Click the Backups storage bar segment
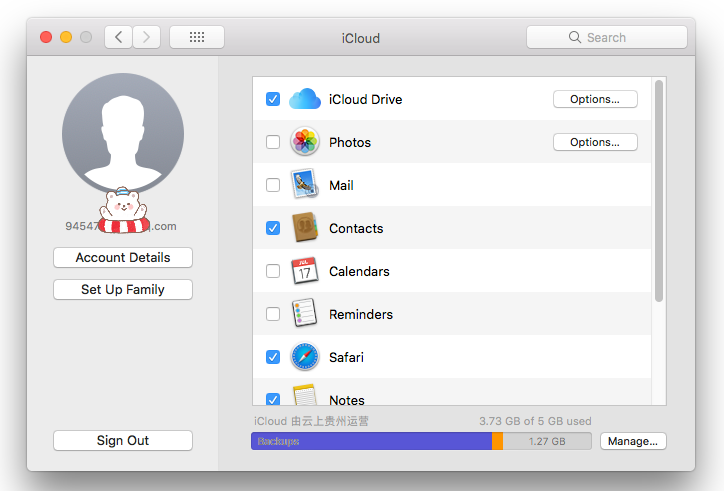Screen dimensions: 724x491 pyautogui.click(x=371, y=441)
